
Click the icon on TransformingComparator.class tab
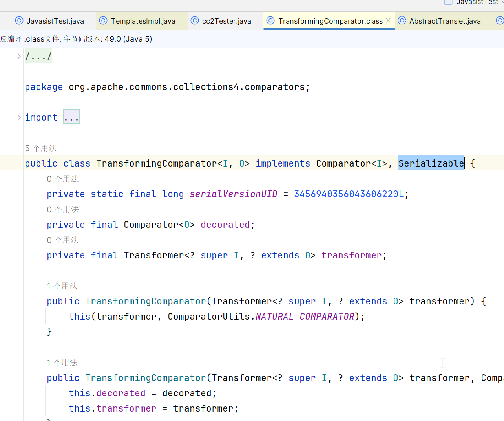coord(270,21)
